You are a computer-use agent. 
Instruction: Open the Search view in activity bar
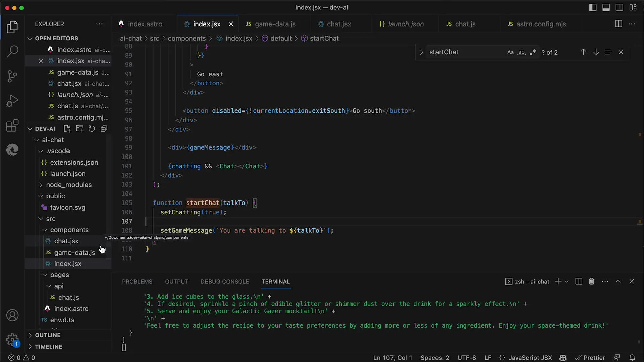coord(12,52)
